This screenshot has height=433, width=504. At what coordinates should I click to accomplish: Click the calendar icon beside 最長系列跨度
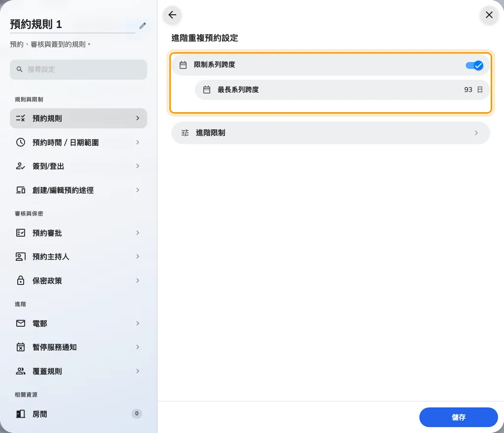click(207, 90)
